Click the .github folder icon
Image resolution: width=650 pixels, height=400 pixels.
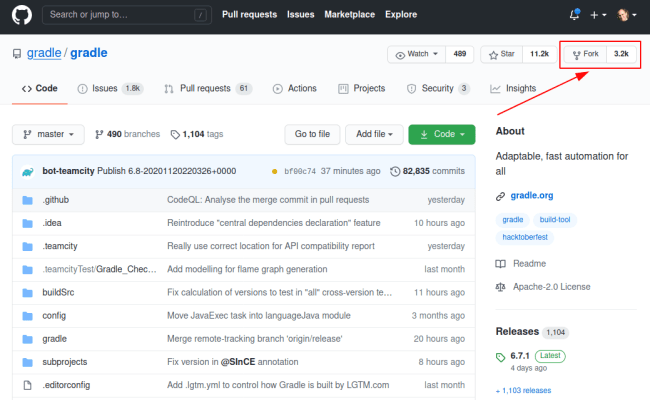[x=27, y=200]
